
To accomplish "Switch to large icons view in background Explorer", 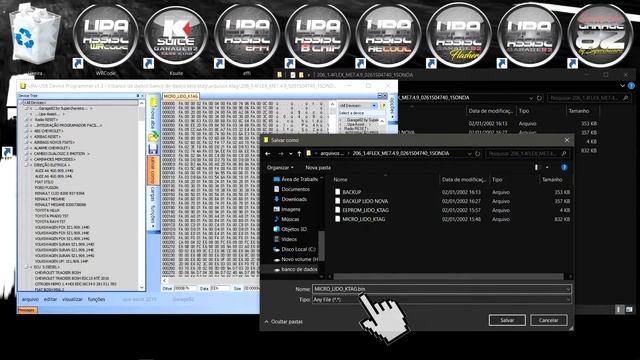I will tap(629, 309).
